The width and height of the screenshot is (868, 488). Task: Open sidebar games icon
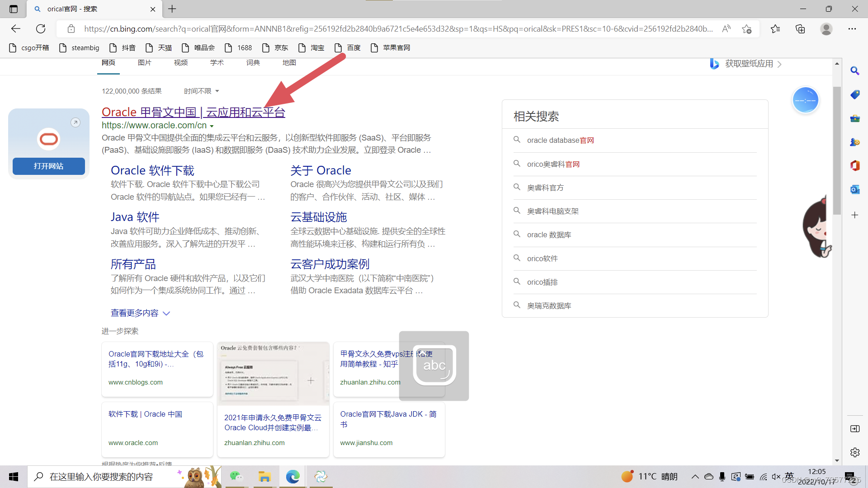click(x=854, y=142)
